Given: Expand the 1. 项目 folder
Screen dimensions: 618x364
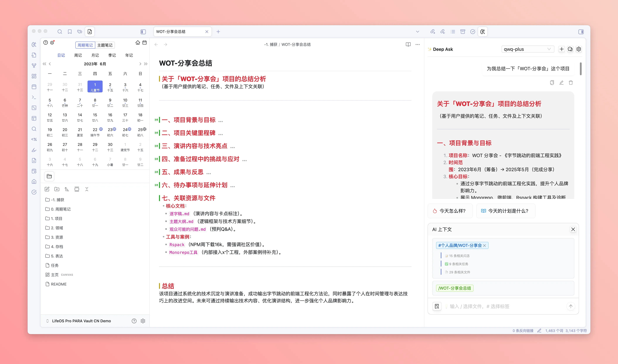Looking at the screenshot, I should tap(56, 219).
